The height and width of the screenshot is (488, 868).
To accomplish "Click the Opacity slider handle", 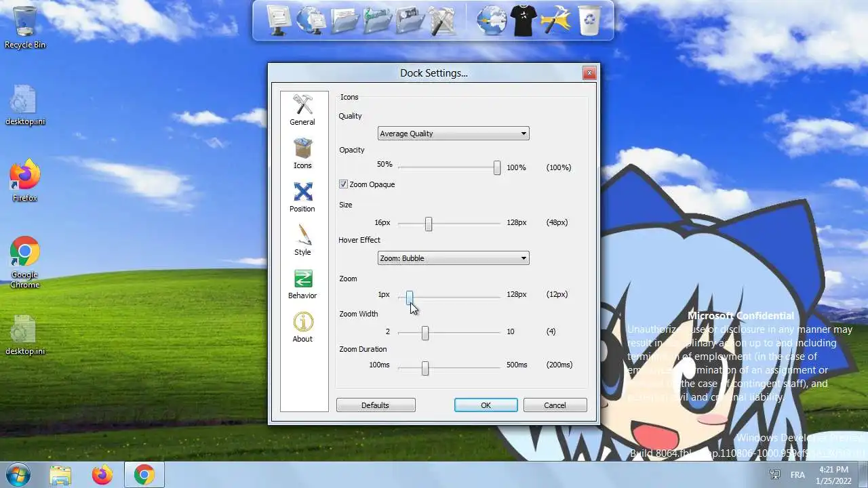I will click(497, 167).
